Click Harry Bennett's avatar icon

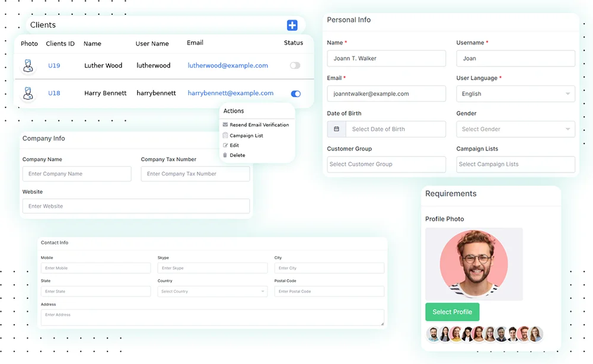pyautogui.click(x=28, y=94)
